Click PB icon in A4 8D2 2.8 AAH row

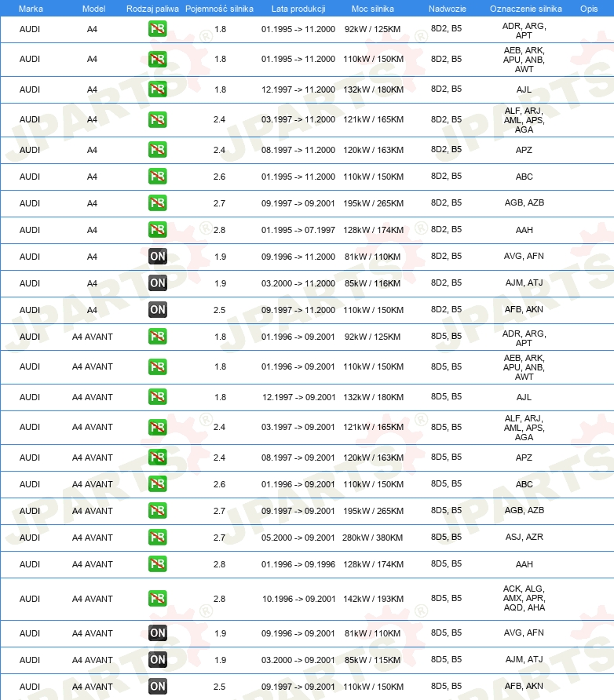[158, 230]
